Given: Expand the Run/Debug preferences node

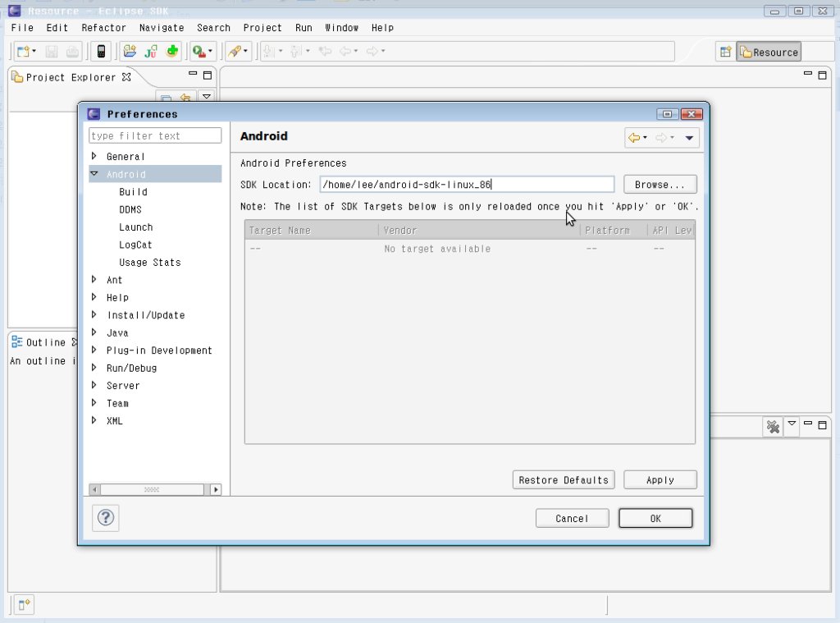Looking at the screenshot, I should (x=94, y=368).
